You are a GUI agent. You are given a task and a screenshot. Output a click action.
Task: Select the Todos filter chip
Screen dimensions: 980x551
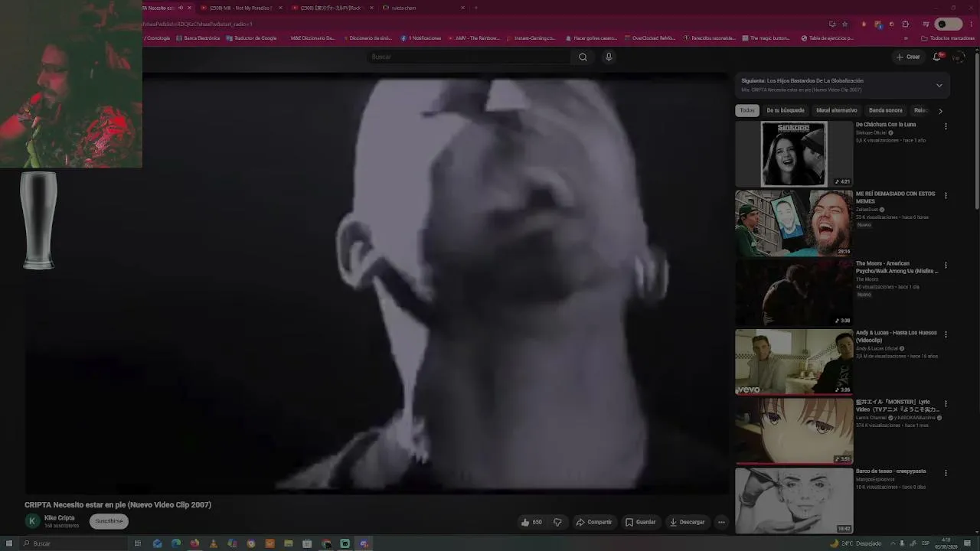click(747, 110)
